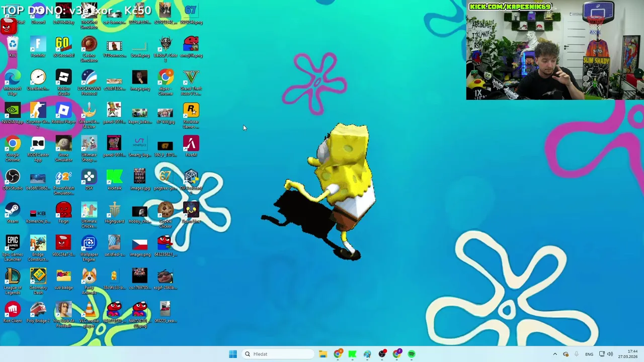Switch to OBS Studio on the taskbar
The image size is (644, 362).
click(382, 354)
